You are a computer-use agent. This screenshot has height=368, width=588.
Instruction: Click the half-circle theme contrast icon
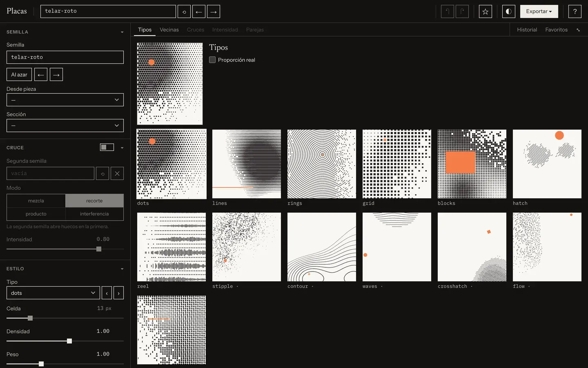[x=509, y=11]
